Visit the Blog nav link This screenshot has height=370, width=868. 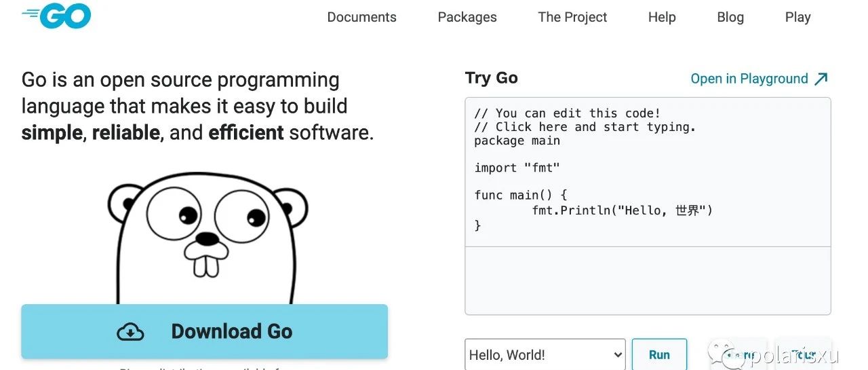click(x=730, y=17)
